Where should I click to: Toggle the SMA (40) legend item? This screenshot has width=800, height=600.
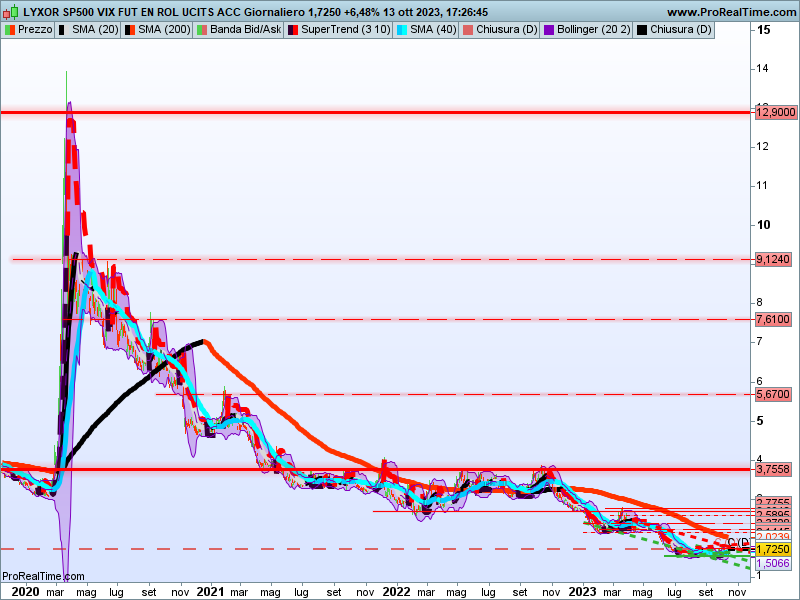coord(426,30)
